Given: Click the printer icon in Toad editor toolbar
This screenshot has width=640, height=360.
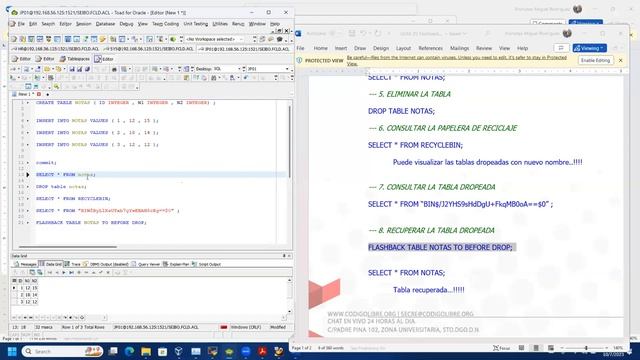Looking at the screenshot, I should point(114,69).
